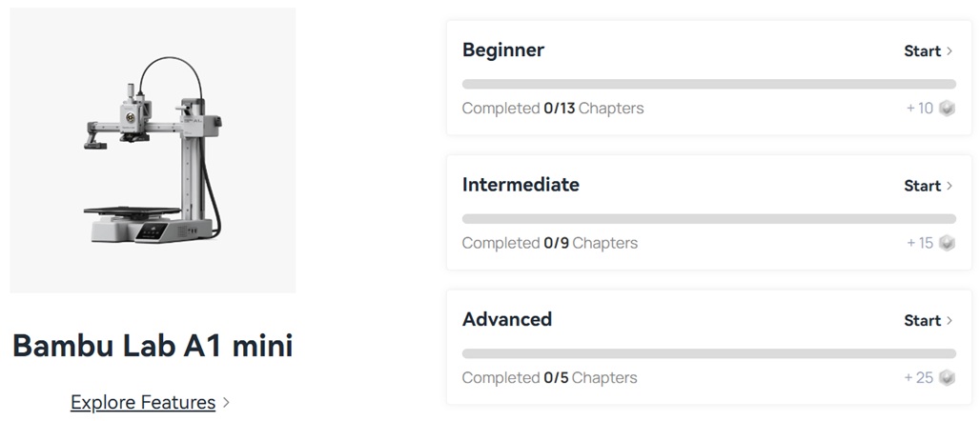Click the A1 mini printer image
Screen dimensions: 980x421
153,150
